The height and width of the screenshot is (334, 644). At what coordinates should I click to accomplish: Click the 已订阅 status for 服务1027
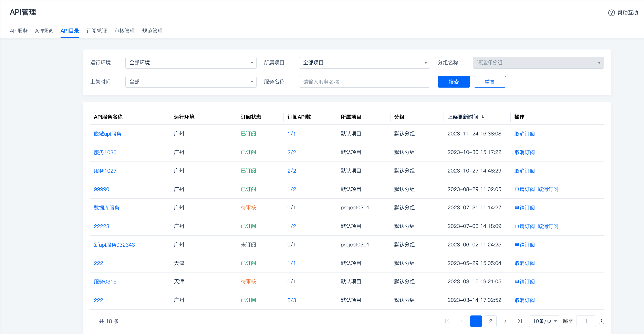pyautogui.click(x=248, y=171)
